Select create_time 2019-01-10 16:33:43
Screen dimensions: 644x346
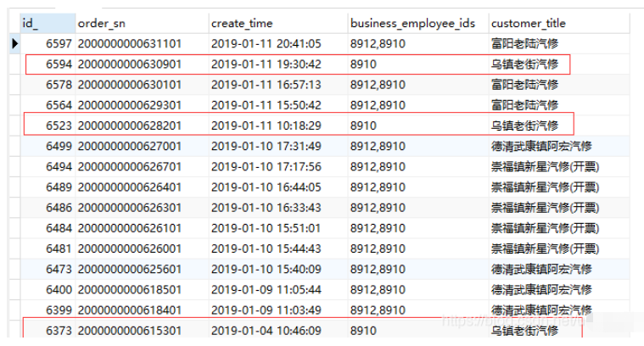pos(266,208)
